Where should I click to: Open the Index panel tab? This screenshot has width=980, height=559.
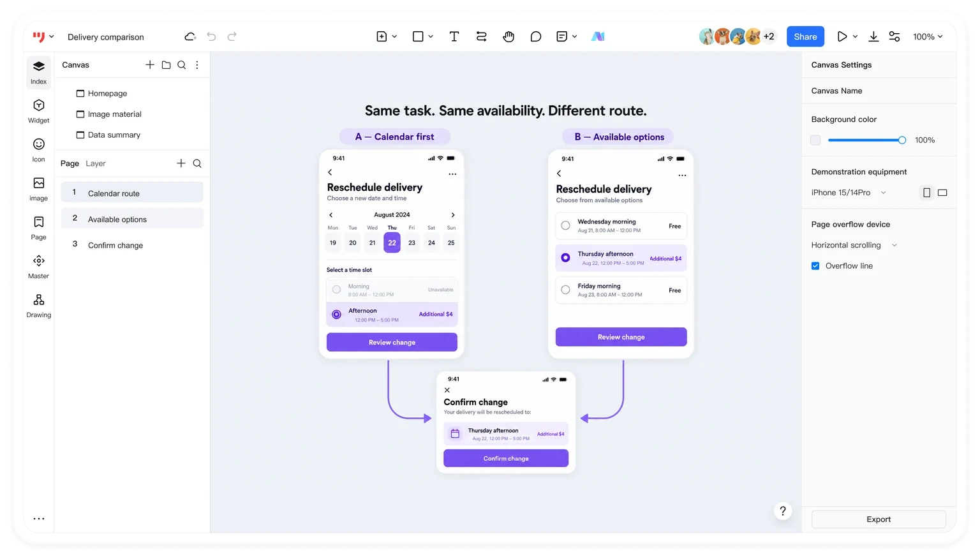click(x=39, y=72)
